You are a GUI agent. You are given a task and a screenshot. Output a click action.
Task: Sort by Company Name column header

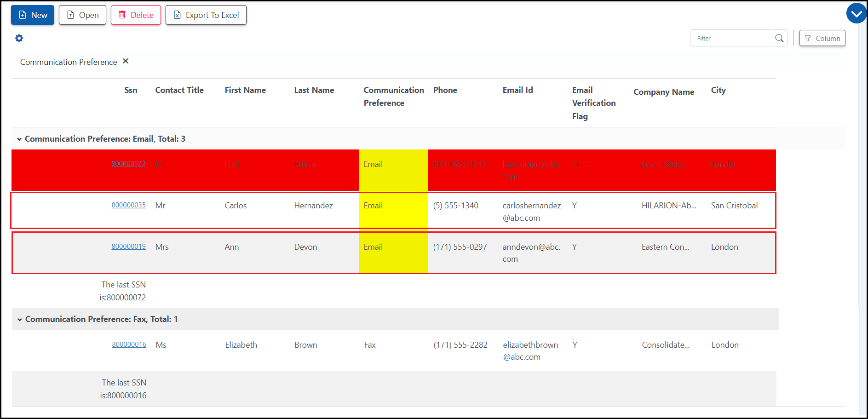[x=664, y=92]
